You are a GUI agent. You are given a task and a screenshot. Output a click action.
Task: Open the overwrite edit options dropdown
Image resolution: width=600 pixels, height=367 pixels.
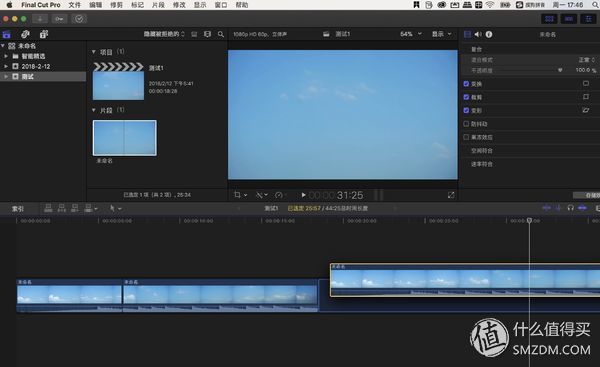point(91,208)
